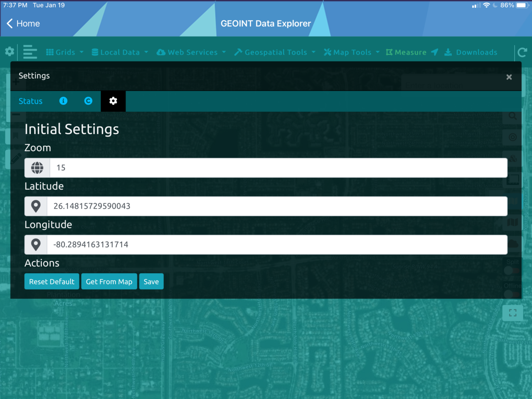Open the info tab icon in Settings
532x399 pixels.
click(63, 101)
